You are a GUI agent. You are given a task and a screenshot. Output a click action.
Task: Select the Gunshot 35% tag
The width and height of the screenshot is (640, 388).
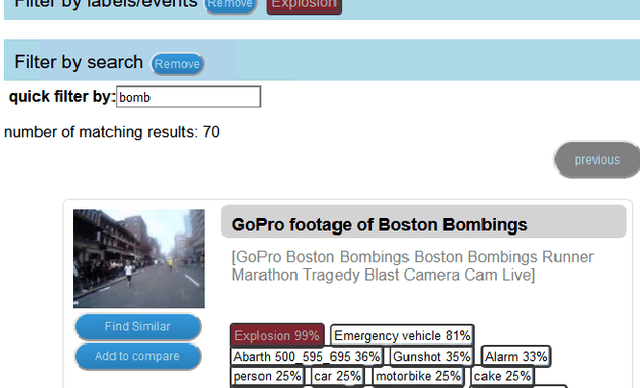(x=431, y=357)
